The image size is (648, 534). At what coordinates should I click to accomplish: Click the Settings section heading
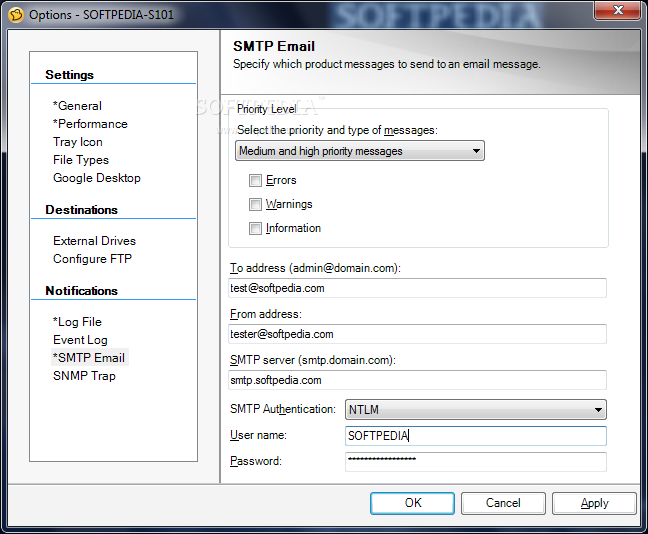click(x=69, y=75)
